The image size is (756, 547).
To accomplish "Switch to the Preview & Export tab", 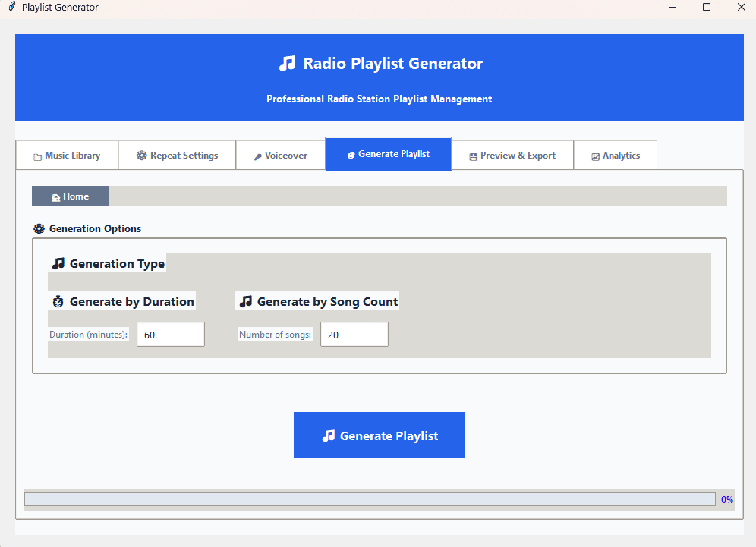I will point(512,155).
